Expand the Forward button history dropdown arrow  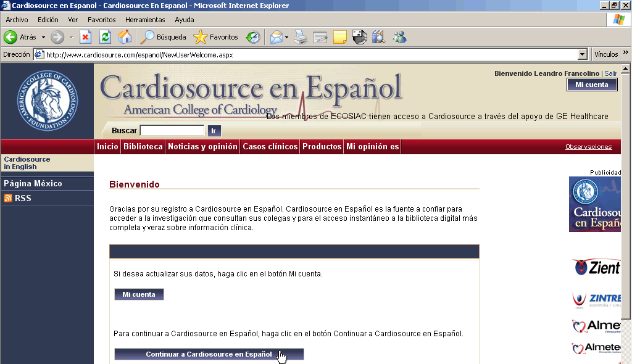click(x=72, y=37)
